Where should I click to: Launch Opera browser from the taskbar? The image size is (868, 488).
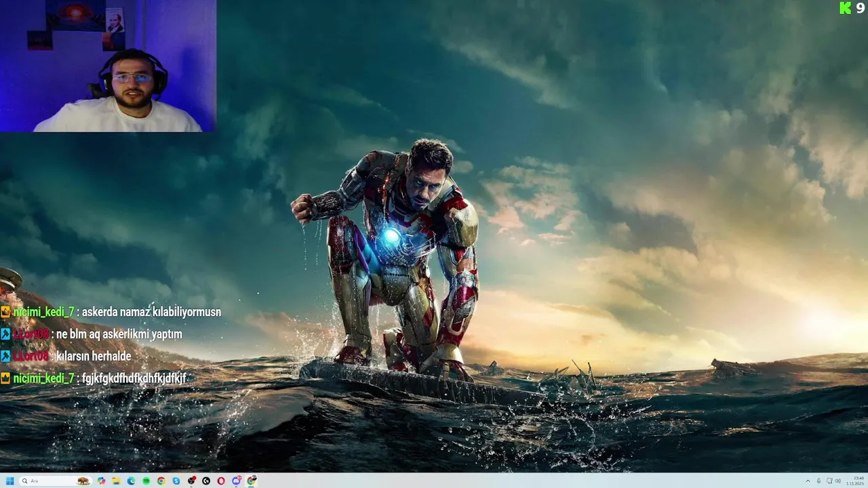point(221,481)
